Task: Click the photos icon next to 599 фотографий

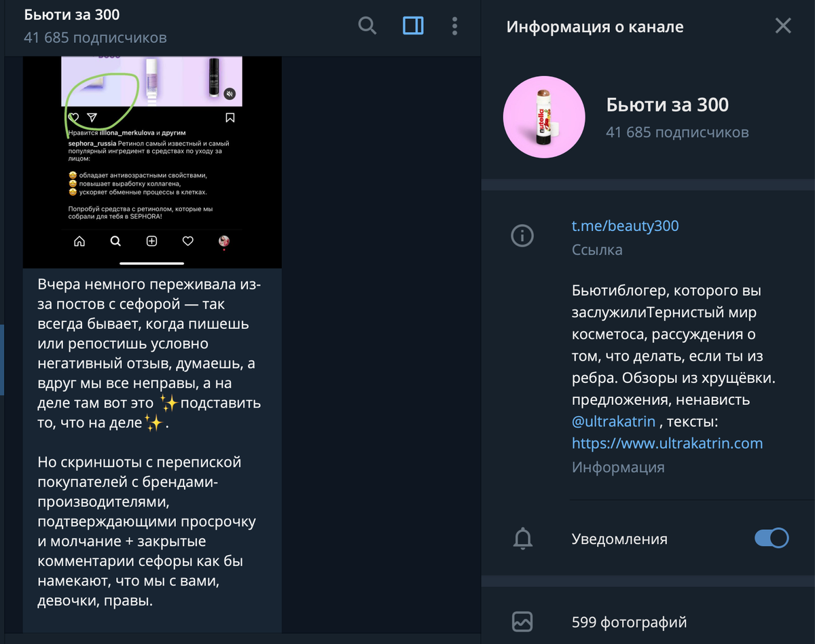Action: pos(522,622)
